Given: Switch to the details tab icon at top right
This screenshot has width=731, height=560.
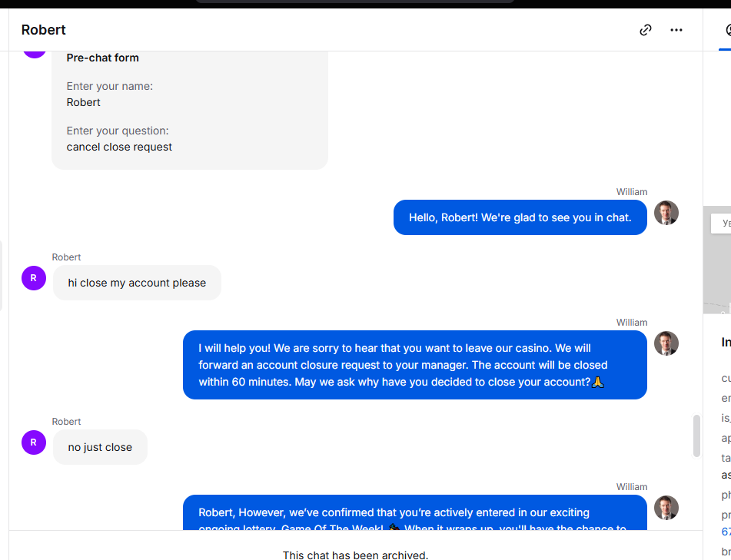Looking at the screenshot, I should pos(727,30).
